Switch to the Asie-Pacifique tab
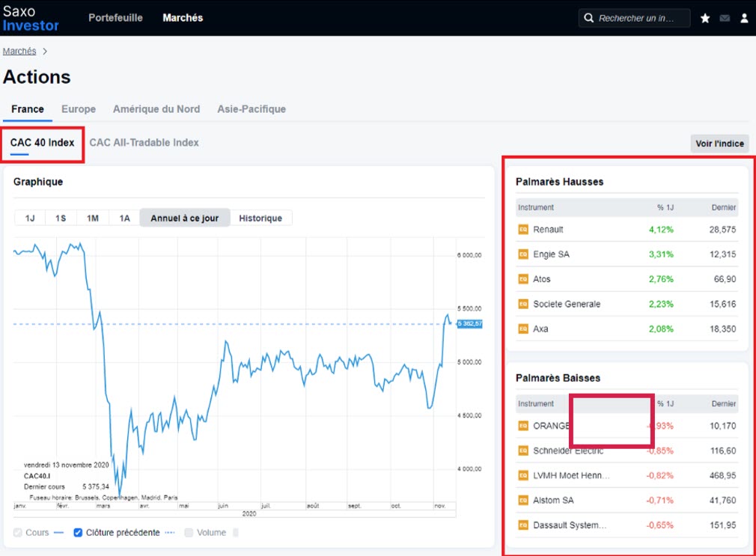Viewport: 756px width, 556px height. click(252, 109)
